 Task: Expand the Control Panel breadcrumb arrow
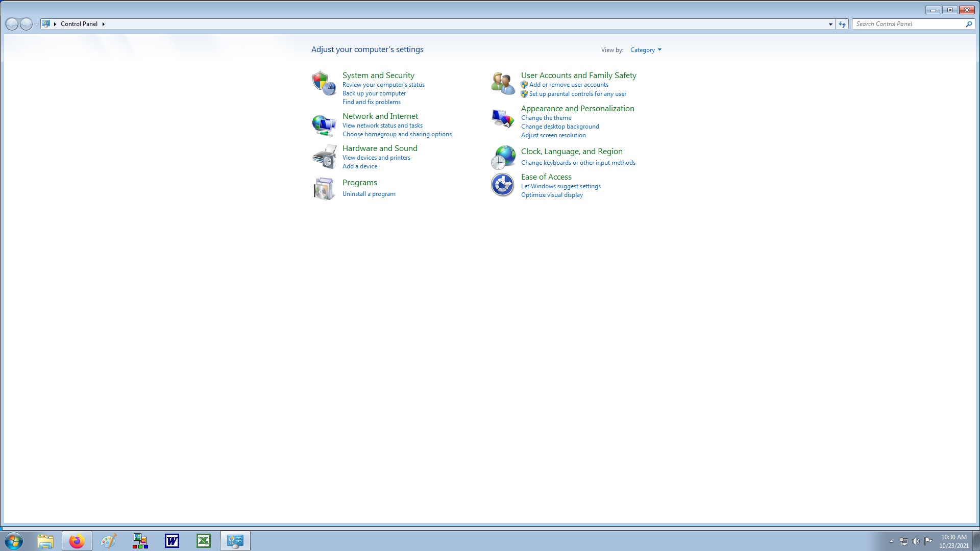pos(103,24)
